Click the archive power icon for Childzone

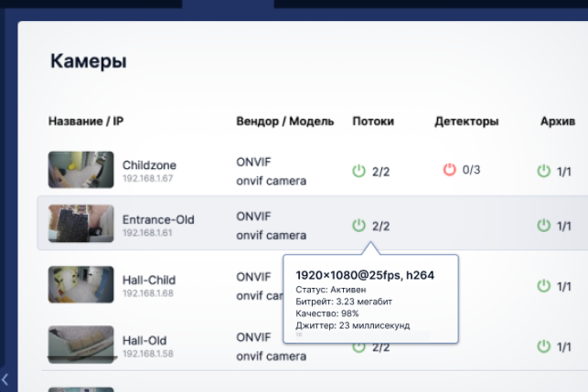(x=544, y=171)
